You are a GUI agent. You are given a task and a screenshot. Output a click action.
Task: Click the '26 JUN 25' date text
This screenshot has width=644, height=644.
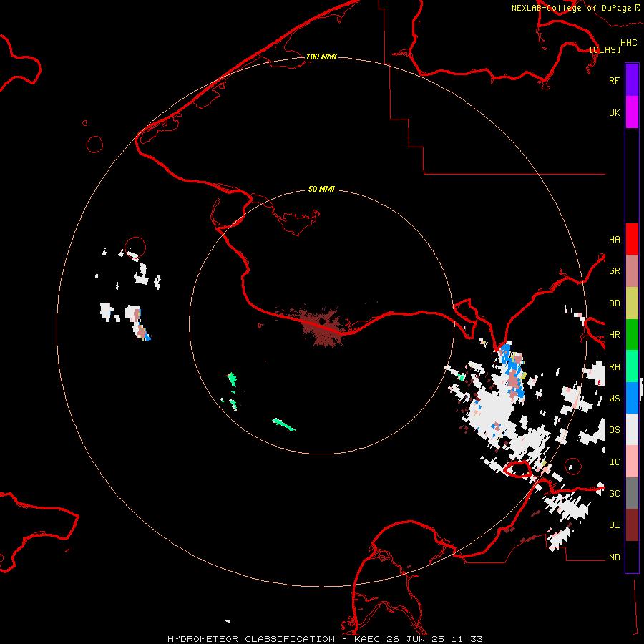416,639
